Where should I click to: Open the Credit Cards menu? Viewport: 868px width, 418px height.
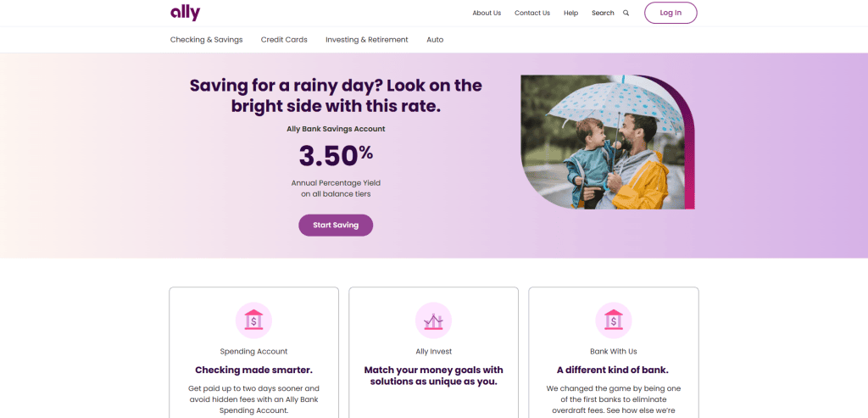284,40
